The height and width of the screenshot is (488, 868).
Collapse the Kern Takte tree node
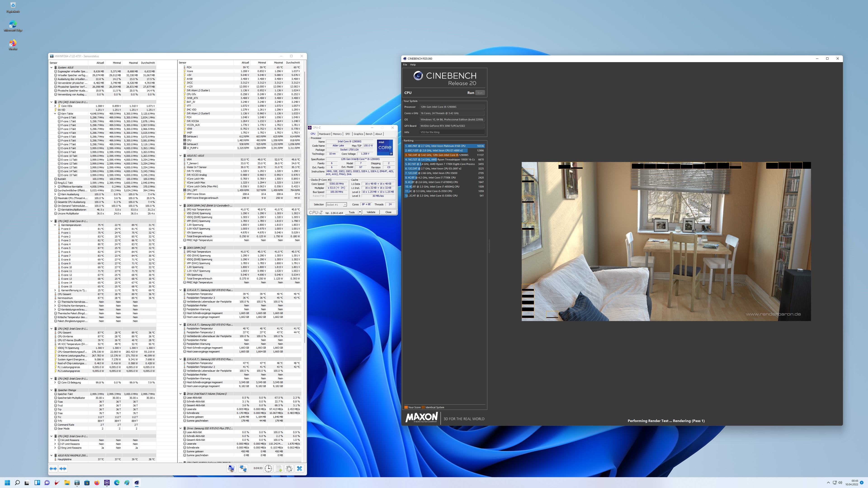(55, 113)
